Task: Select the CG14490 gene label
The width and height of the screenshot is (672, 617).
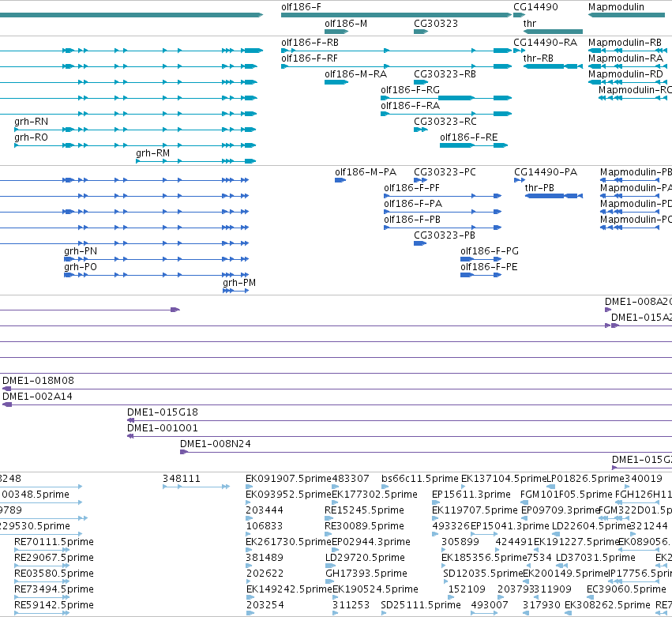Action: (x=535, y=7)
